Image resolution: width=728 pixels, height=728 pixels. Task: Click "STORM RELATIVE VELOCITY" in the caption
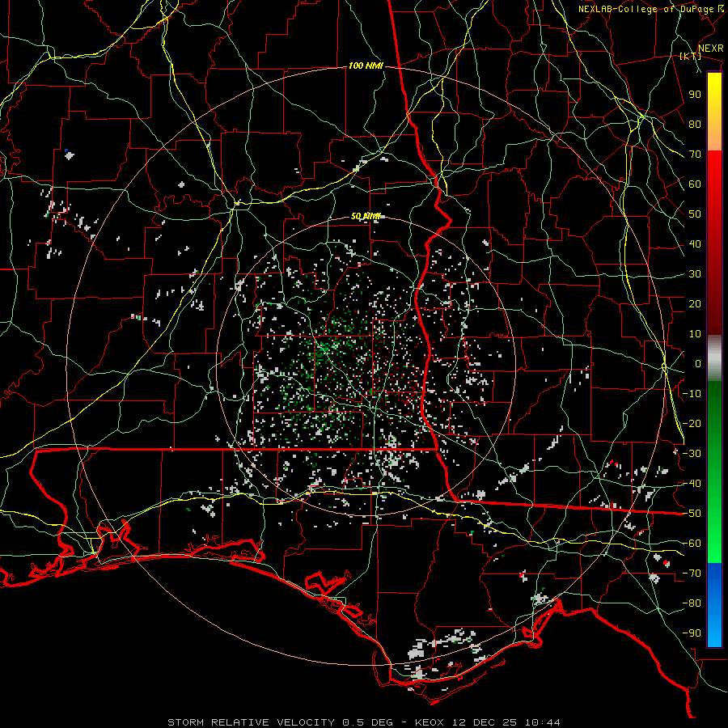click(x=251, y=722)
